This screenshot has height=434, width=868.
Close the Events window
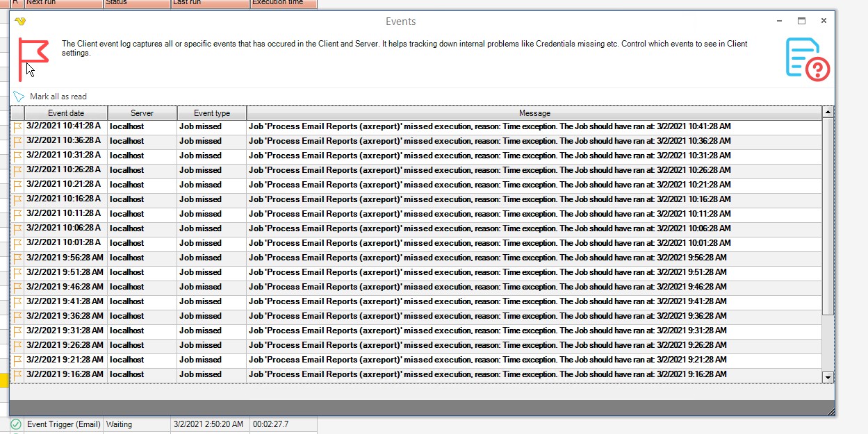coord(824,22)
